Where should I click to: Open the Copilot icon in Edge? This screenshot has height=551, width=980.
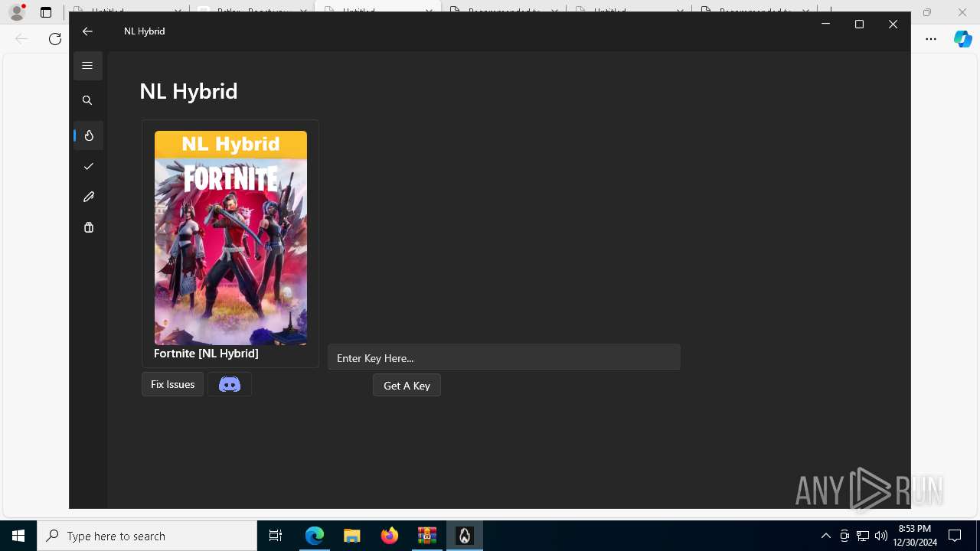[x=963, y=39]
